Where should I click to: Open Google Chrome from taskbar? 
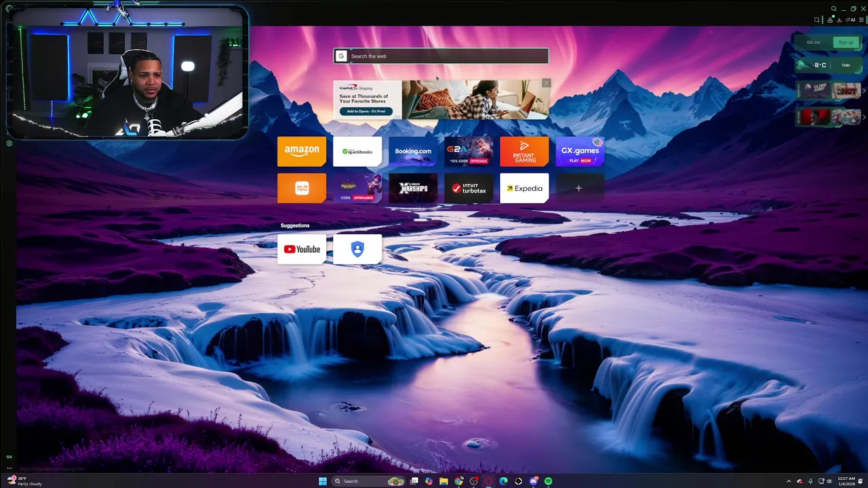[459, 481]
